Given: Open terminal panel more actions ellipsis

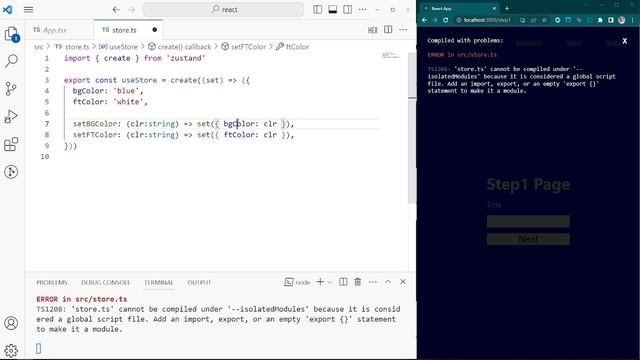Looking at the screenshot, I should point(373,282).
